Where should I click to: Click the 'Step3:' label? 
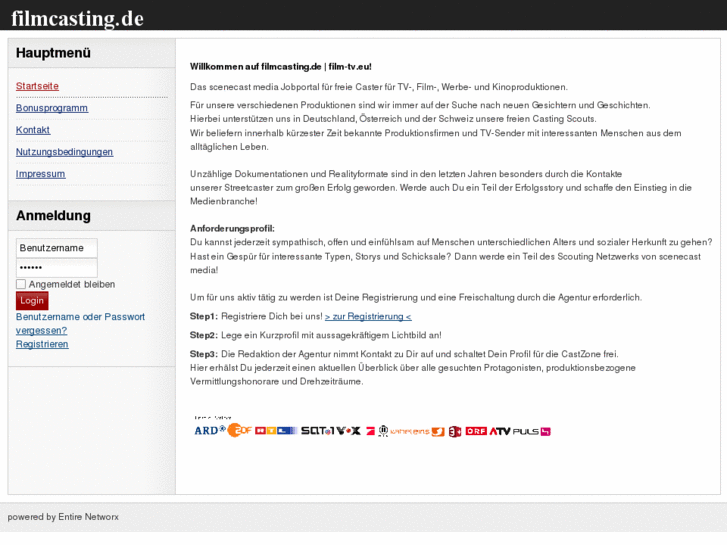(204, 354)
